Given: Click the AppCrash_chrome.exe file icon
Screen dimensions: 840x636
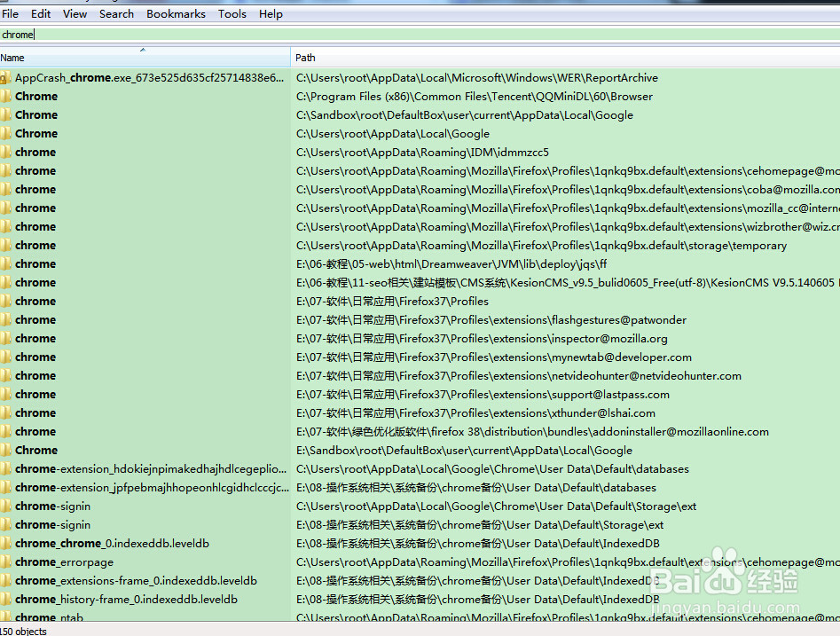Looking at the screenshot, I should coord(5,78).
